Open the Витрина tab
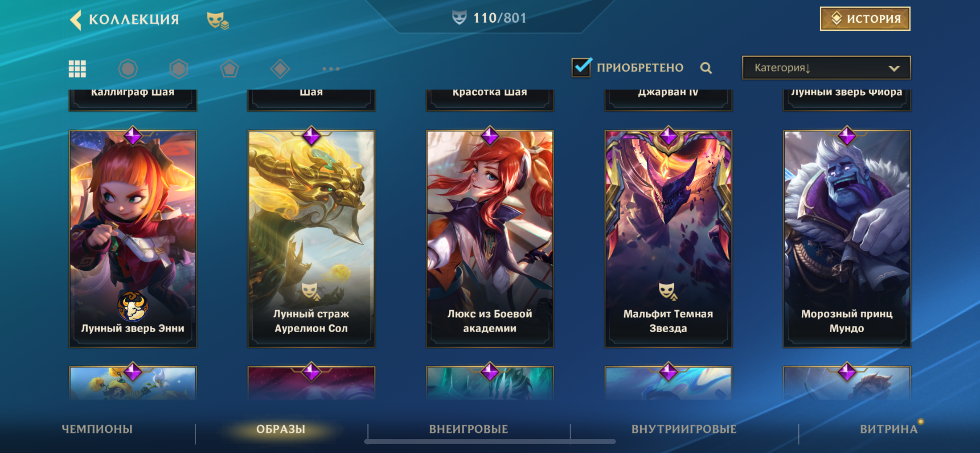 point(889,429)
